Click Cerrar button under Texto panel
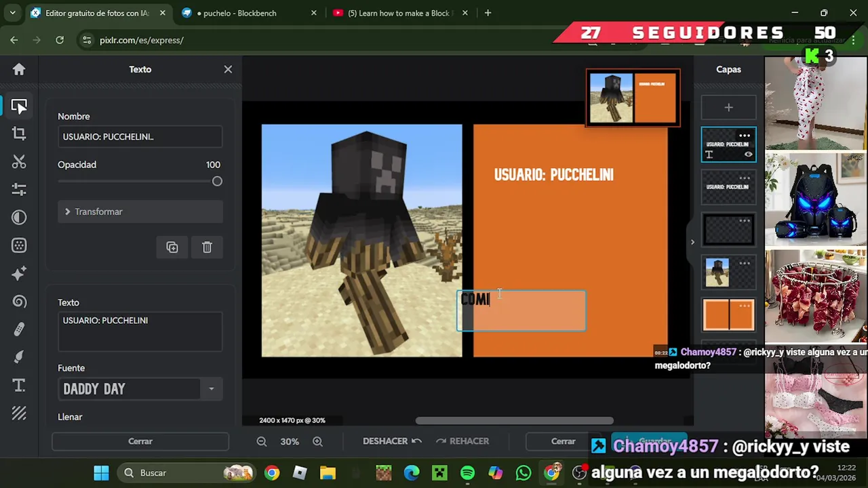 pos(140,441)
